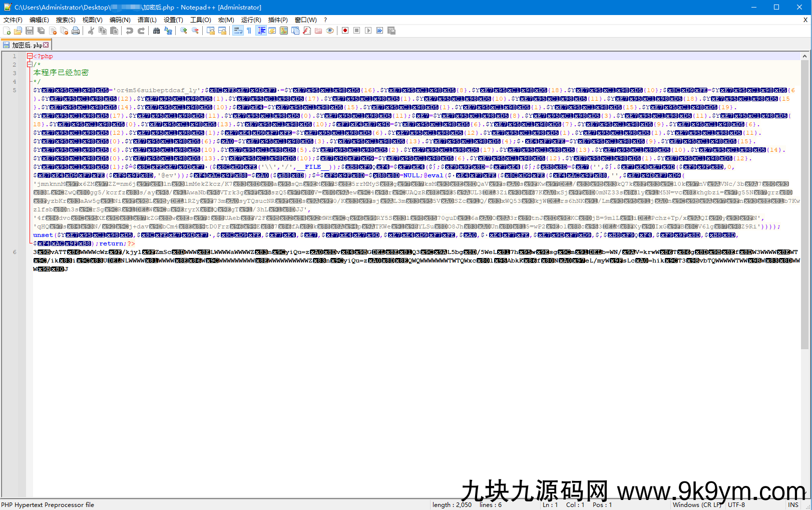Screen dimensions: 812x510
Task: Open the 插件(P) plugins menu
Action: pos(278,20)
